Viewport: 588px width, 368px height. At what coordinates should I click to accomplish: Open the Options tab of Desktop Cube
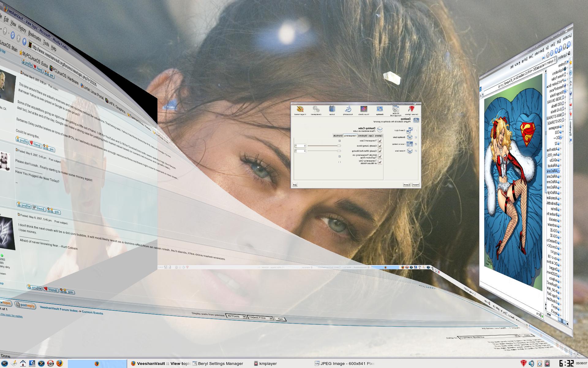(x=379, y=136)
